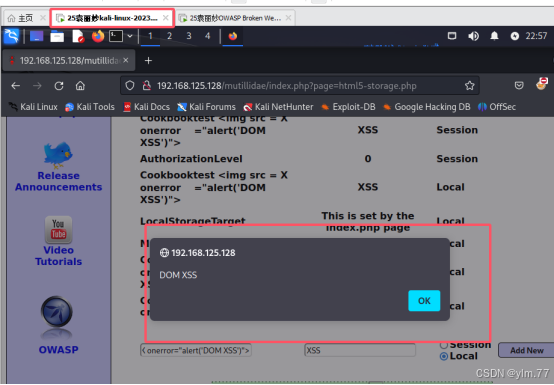Open the Release Announcements link

click(x=58, y=181)
